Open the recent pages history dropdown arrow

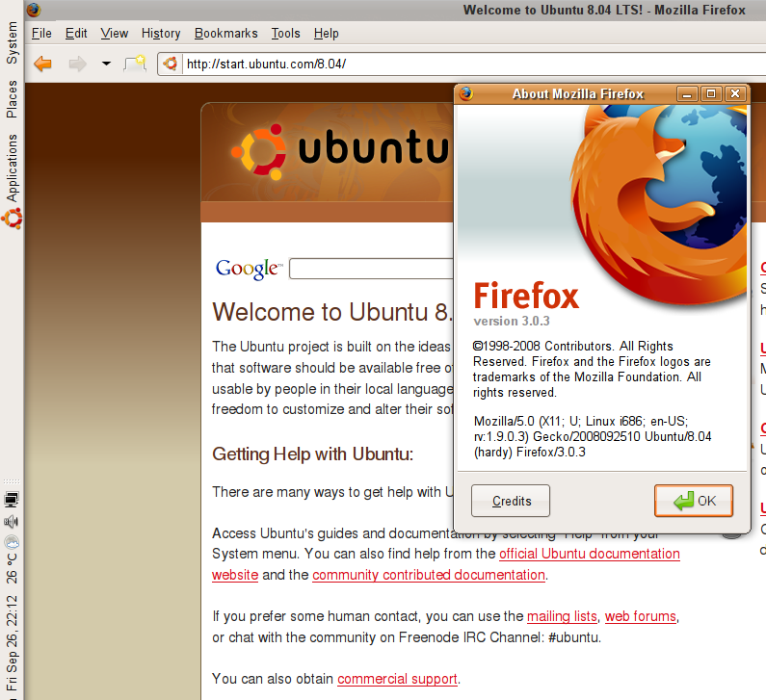(x=106, y=64)
